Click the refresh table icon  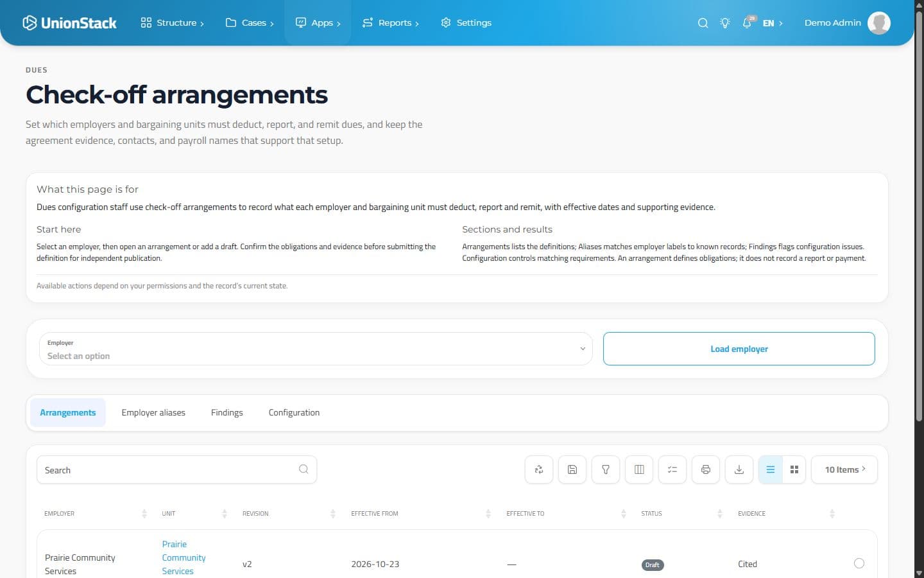click(539, 469)
